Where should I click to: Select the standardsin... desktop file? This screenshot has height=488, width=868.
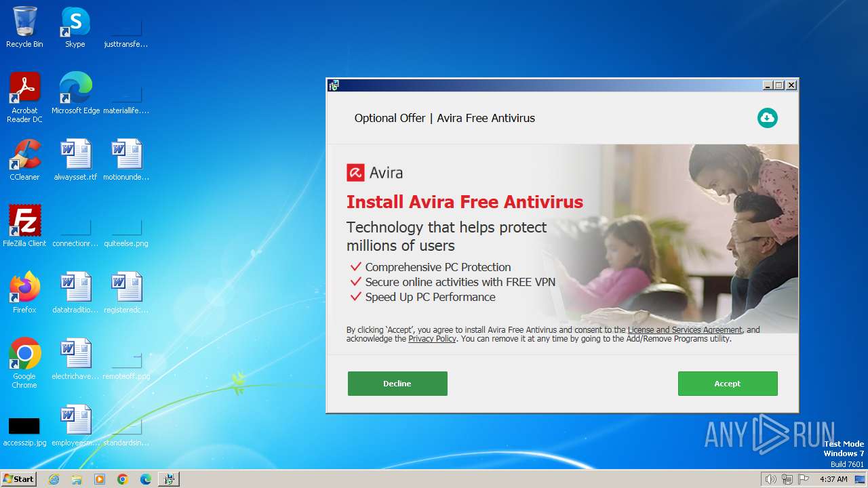pyautogui.click(x=126, y=426)
